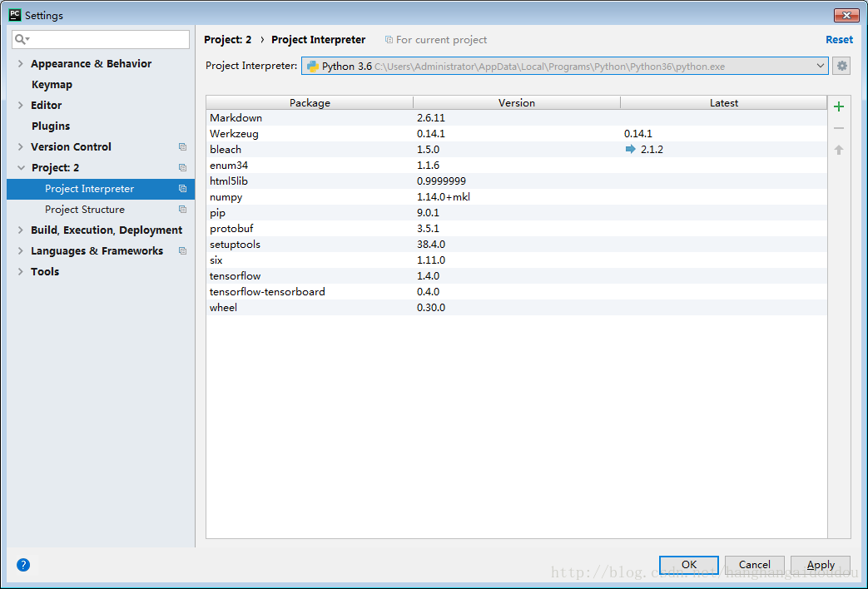Select the wheel package row
The width and height of the screenshot is (868, 589).
[x=517, y=307]
